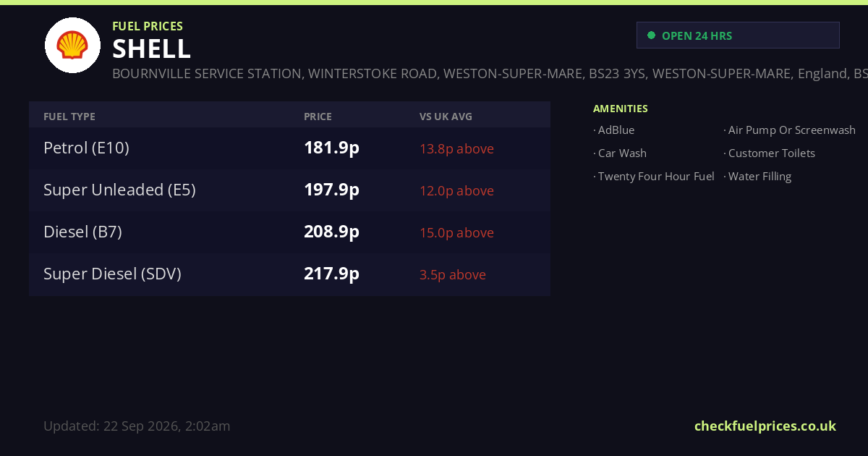Open checkfuelprices.co.uk link
Screen dimensions: 868x456
click(x=765, y=426)
